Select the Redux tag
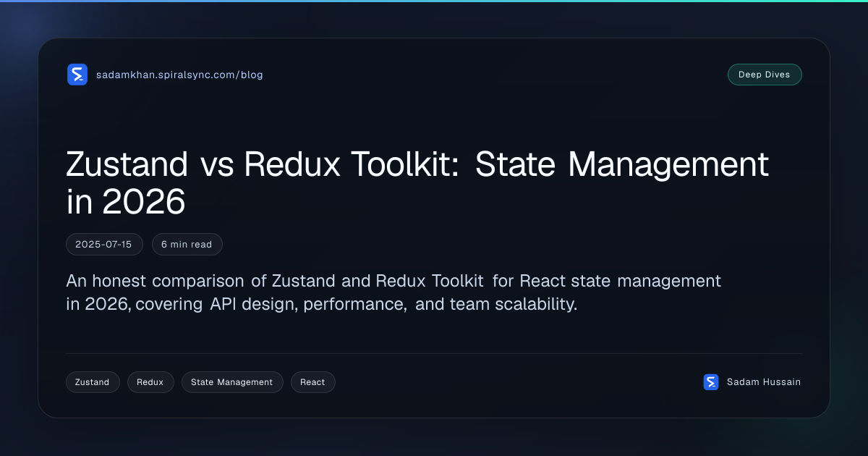Screen dimensions: 868x456 pyautogui.click(x=150, y=382)
